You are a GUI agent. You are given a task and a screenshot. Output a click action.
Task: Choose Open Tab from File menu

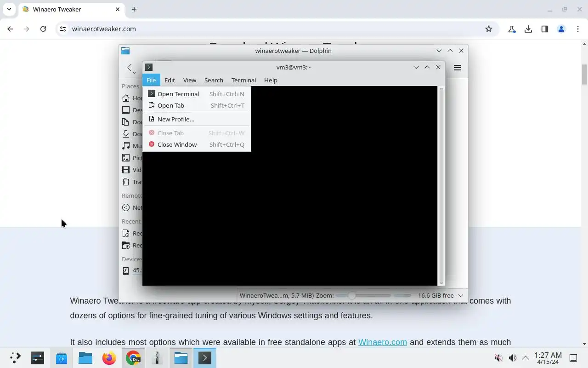tap(197, 105)
